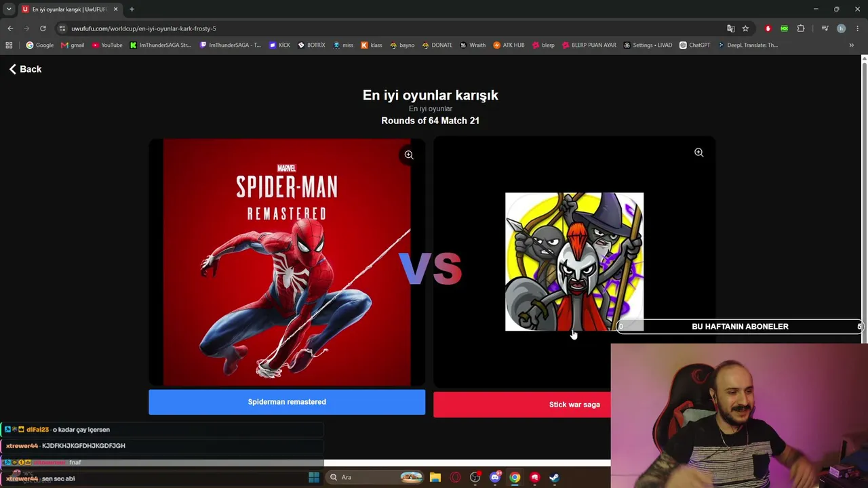Open the DeepL Translate bookmark

click(x=748, y=45)
